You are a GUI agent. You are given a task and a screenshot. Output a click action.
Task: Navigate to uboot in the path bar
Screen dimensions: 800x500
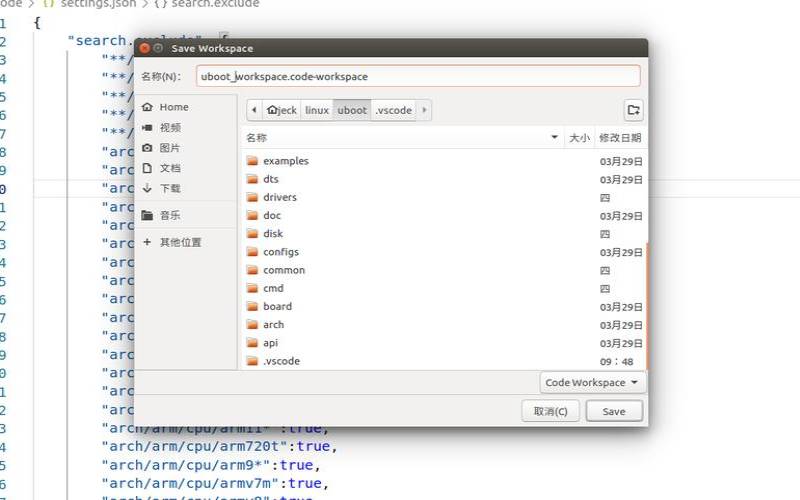tap(352, 110)
